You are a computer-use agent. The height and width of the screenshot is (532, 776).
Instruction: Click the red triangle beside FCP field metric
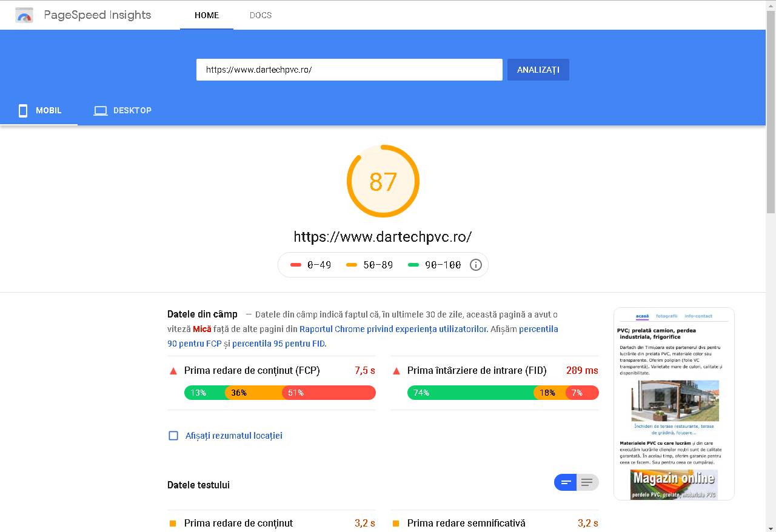tap(173, 371)
